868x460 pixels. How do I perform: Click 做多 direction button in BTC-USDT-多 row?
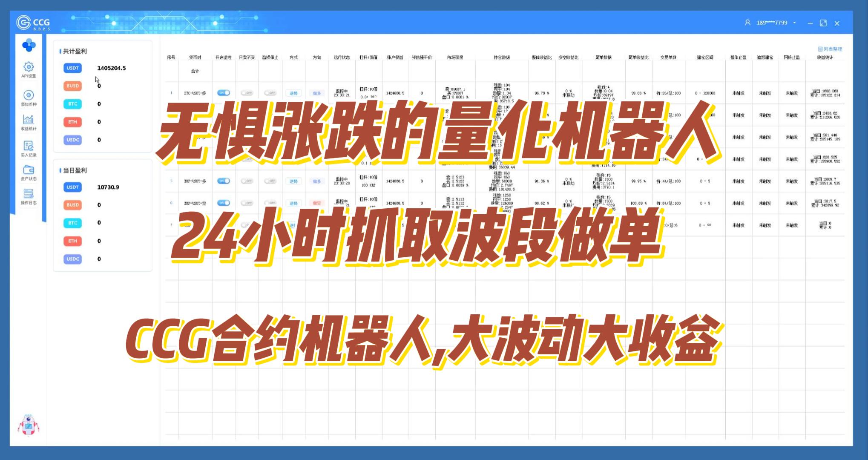click(317, 93)
